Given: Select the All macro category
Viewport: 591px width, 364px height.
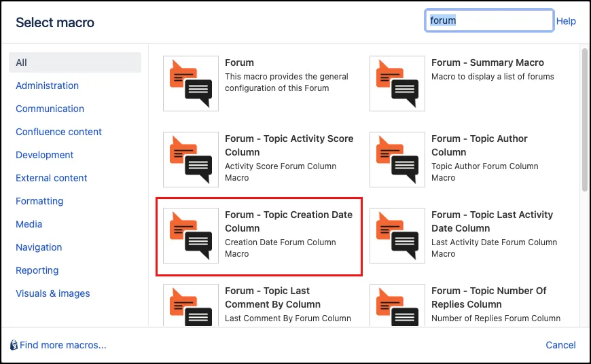Looking at the screenshot, I should (x=75, y=62).
